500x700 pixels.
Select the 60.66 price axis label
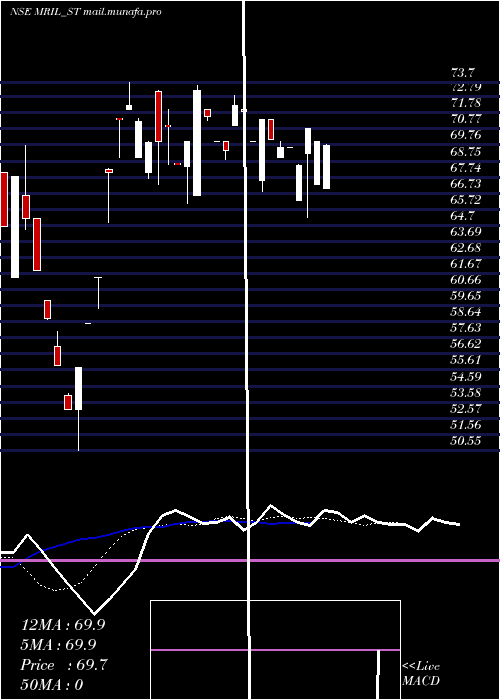(466, 280)
